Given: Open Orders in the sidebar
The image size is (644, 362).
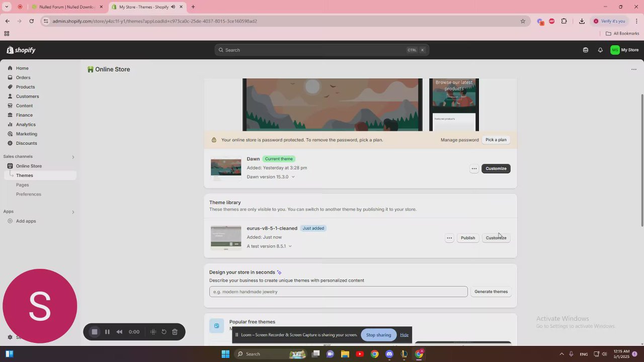Looking at the screenshot, I should click(x=23, y=78).
